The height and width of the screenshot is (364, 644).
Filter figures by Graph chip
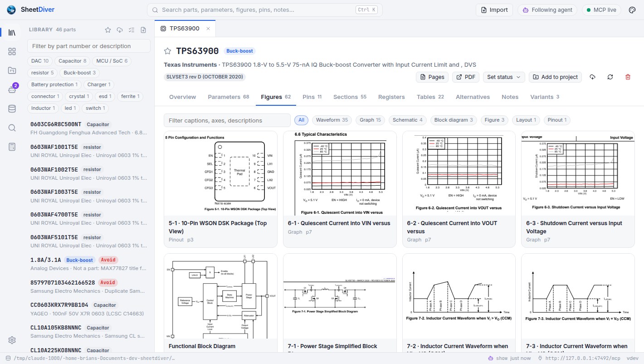tap(370, 120)
